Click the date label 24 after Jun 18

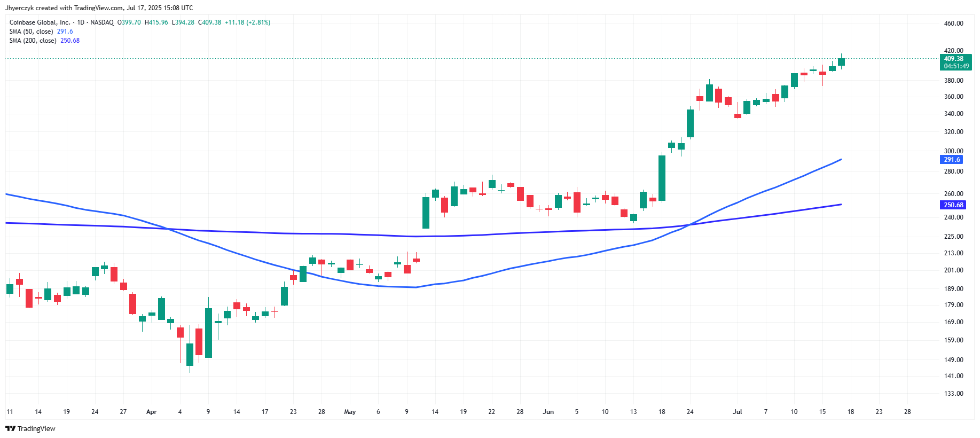tap(690, 412)
